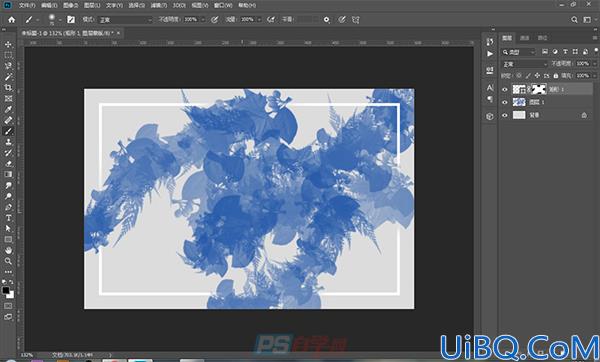This screenshot has width=600, height=362.
Task: Select the Healing Brush tool
Action: pos(8,120)
